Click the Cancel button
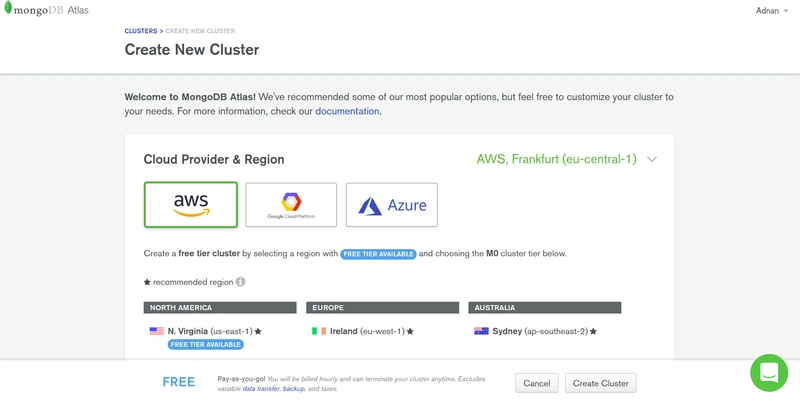Viewport: 800px width, 404px height. [537, 383]
